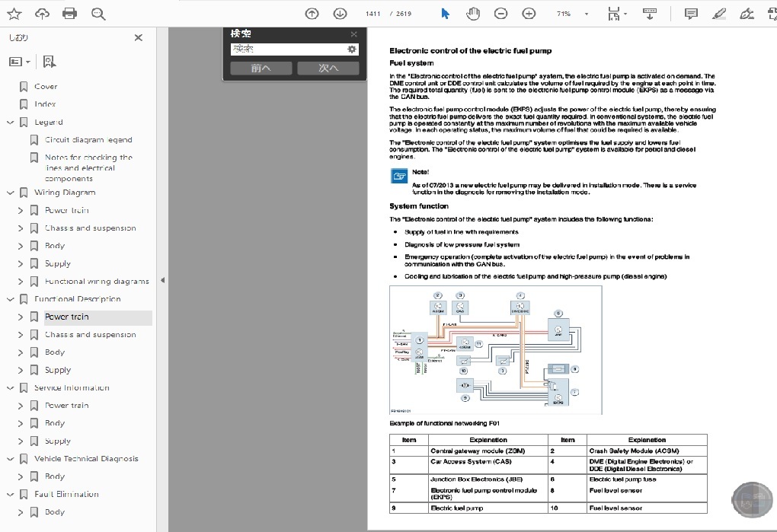Expand Functional wiring diagrams bookmark

[x=21, y=282]
